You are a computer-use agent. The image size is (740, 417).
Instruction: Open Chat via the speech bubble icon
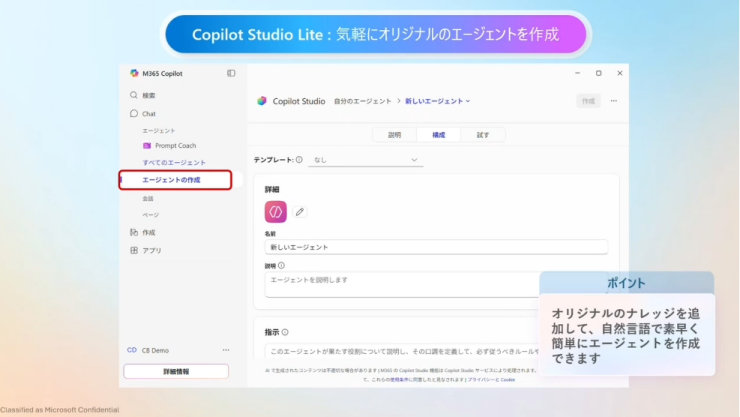tap(134, 113)
